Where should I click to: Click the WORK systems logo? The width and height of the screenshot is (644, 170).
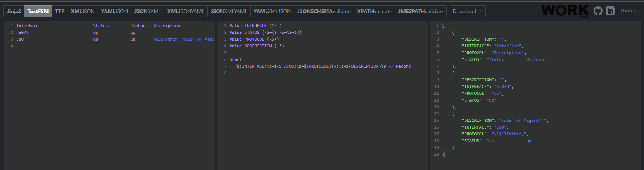point(566,11)
